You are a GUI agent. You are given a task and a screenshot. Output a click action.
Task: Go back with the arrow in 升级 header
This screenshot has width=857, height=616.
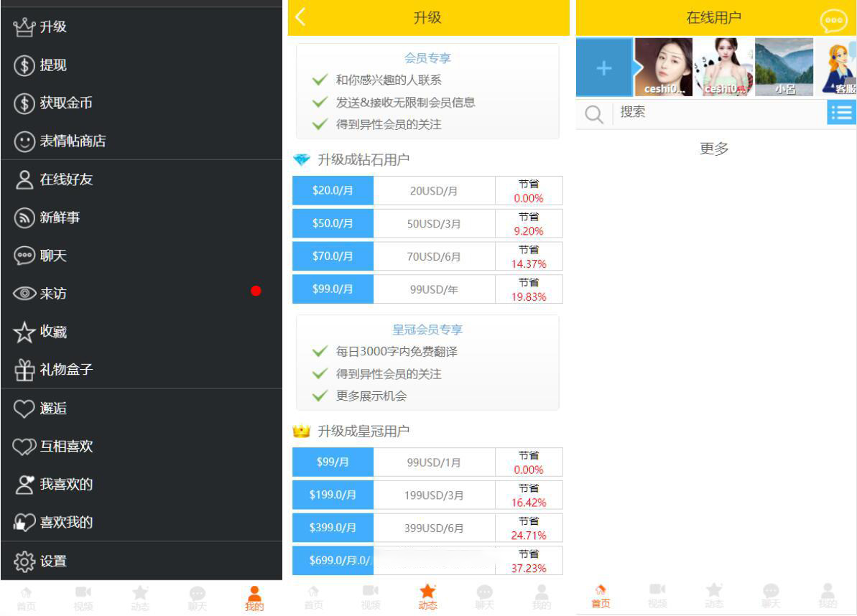301,18
